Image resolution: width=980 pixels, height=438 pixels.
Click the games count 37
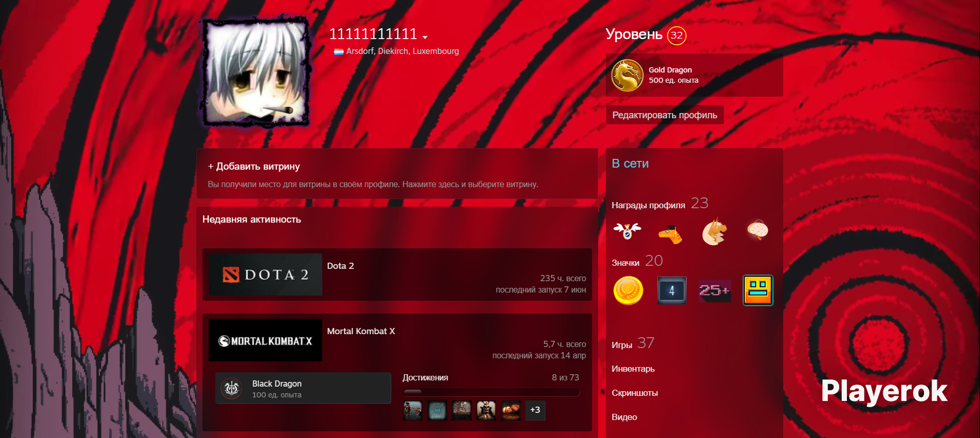pos(646,343)
